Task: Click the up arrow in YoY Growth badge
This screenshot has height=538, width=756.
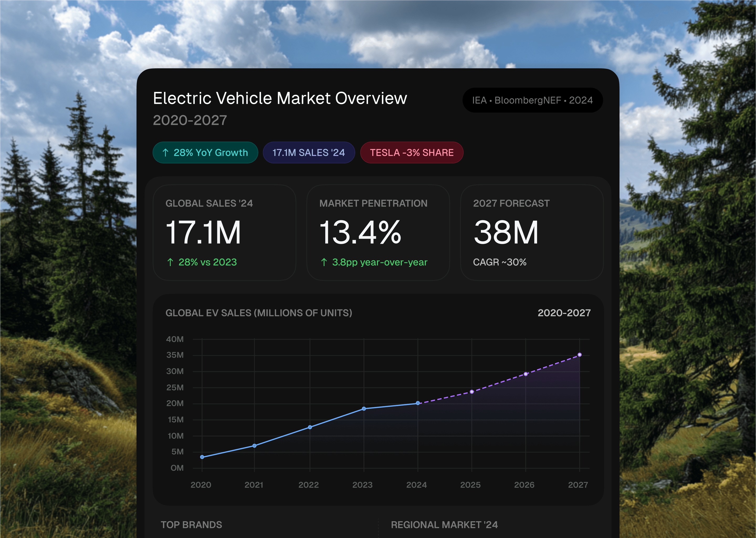Action: 165,152
